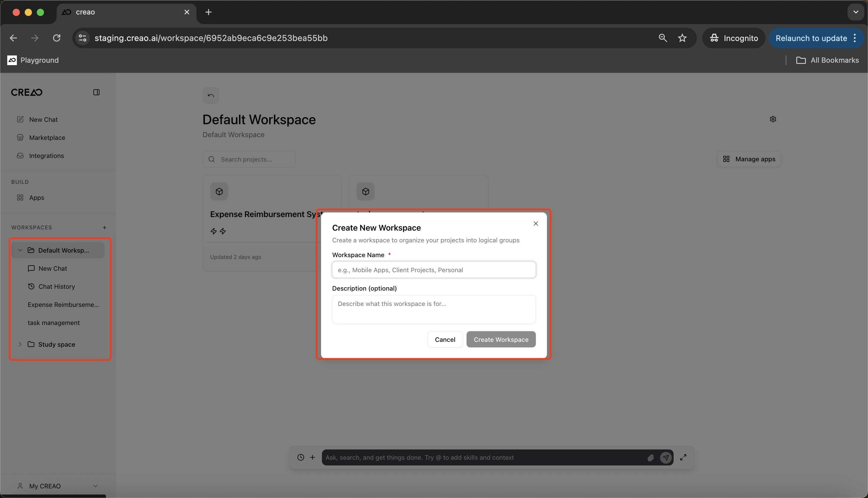Click the attach file paperclip icon

click(650, 458)
